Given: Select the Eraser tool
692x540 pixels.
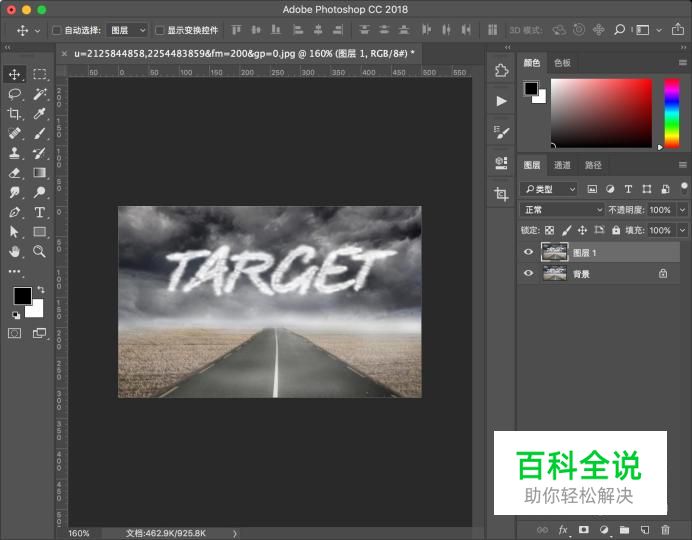Looking at the screenshot, I should coord(15,173).
